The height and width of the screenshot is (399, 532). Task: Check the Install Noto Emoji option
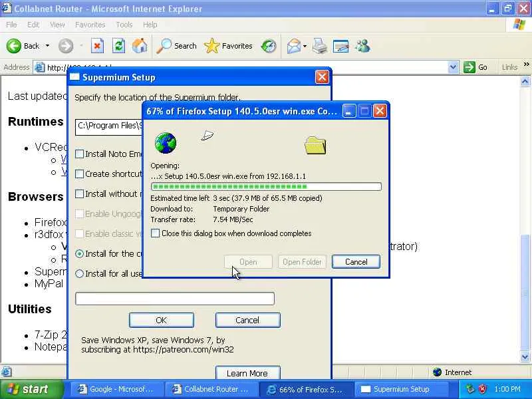(79, 154)
